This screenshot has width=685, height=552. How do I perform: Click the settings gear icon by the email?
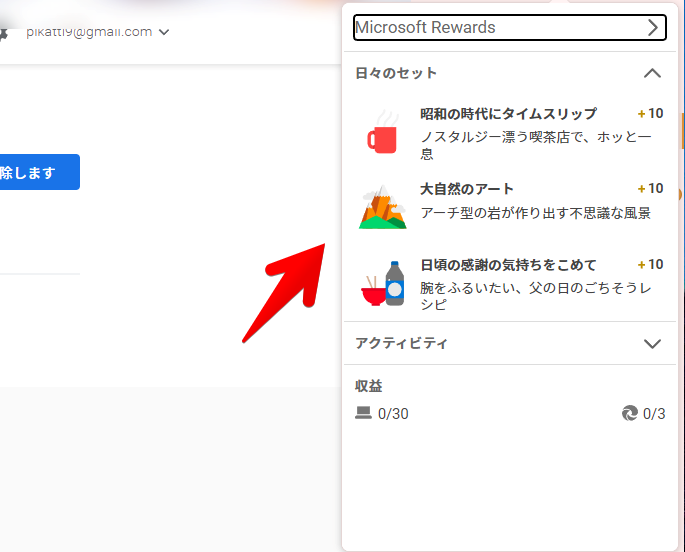tap(3, 34)
